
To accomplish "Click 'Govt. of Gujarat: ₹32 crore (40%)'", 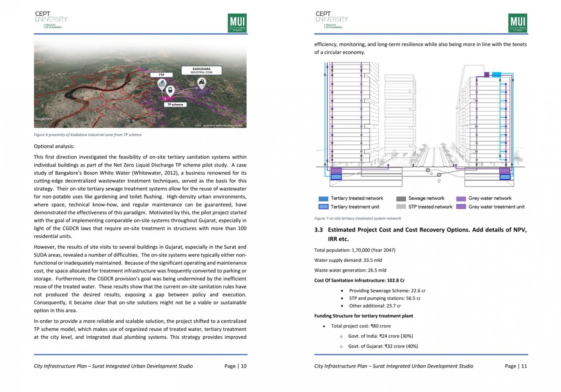I will tap(383, 346).
